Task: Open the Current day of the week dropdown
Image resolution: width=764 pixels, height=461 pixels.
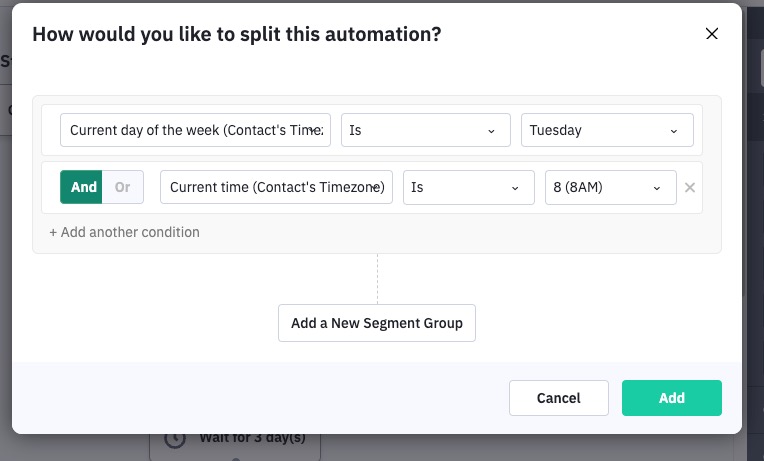Action: click(x=195, y=130)
